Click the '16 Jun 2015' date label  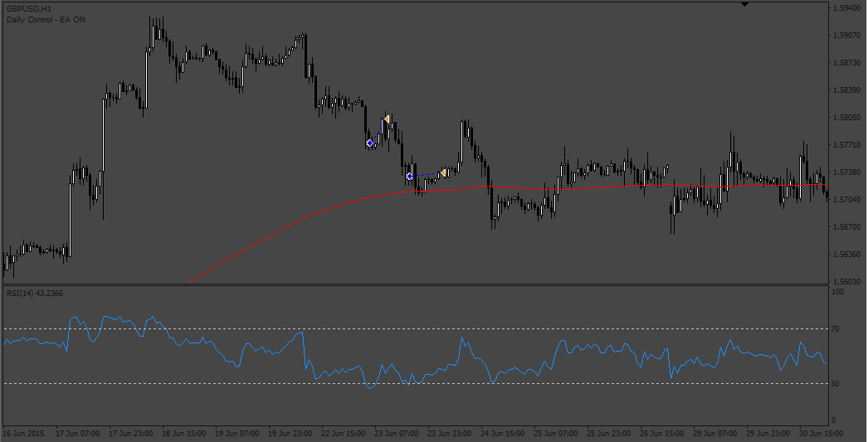pyautogui.click(x=23, y=434)
